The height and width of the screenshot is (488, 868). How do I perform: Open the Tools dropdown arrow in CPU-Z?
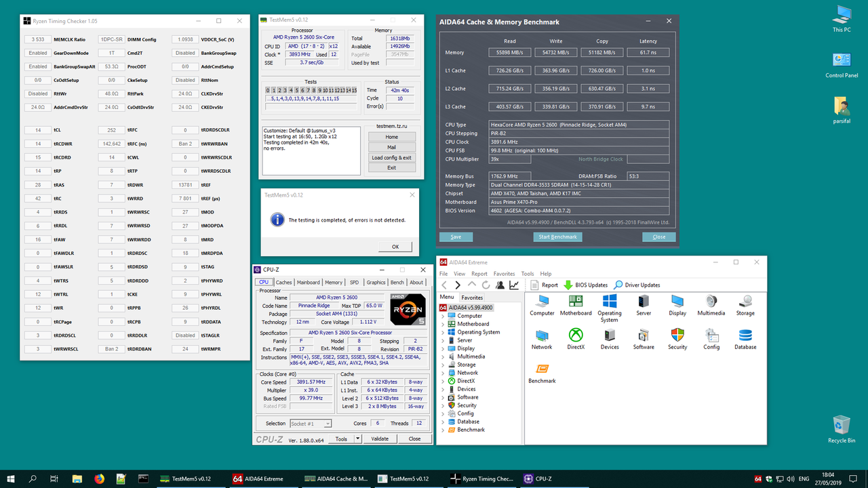tap(357, 439)
